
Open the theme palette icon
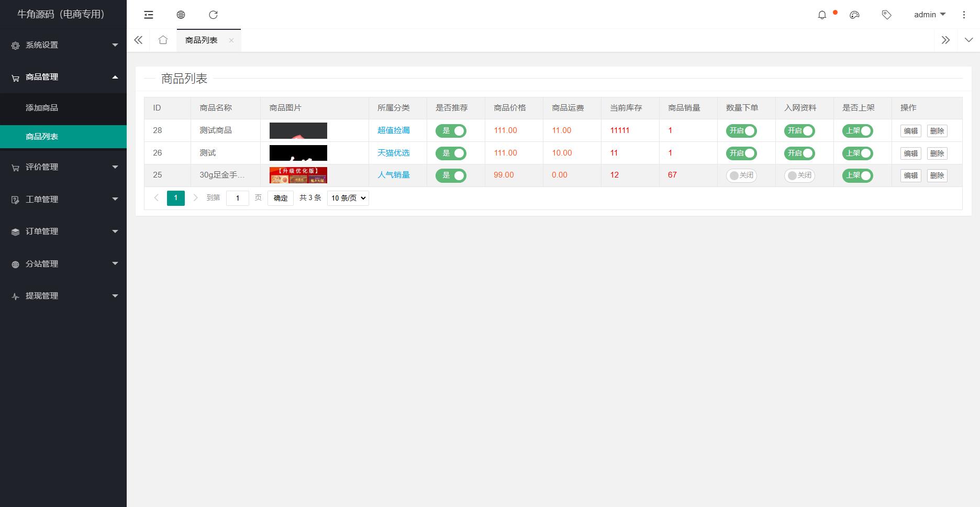click(854, 15)
